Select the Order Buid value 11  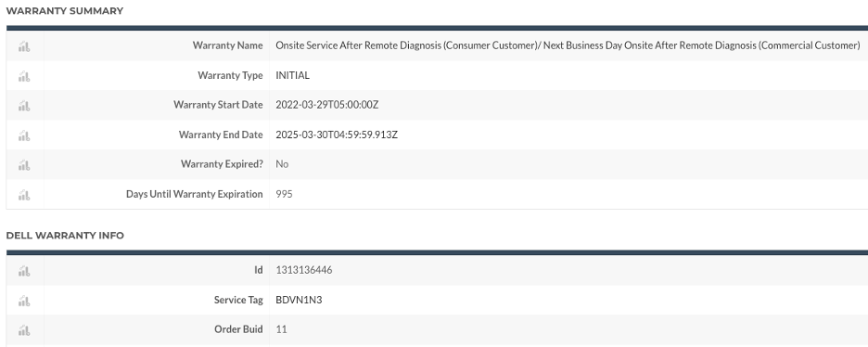281,329
